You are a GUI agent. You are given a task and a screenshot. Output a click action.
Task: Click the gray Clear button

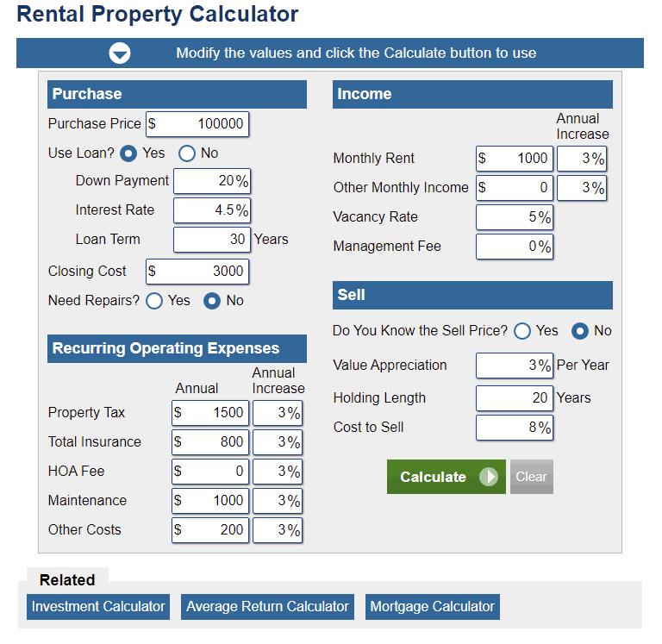(x=531, y=477)
